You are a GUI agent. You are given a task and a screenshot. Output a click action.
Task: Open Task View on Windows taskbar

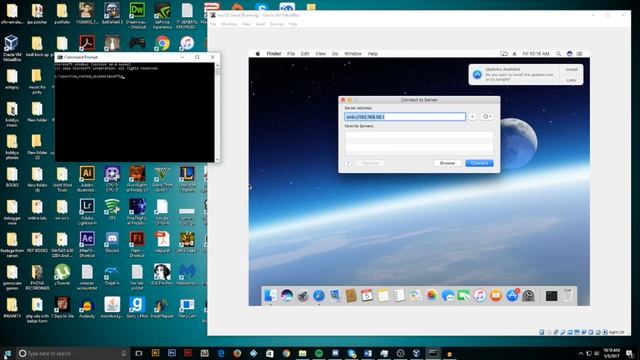(139, 353)
